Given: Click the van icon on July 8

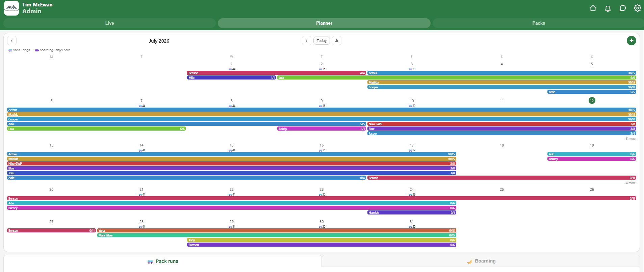Looking at the screenshot, I should pos(230,106).
